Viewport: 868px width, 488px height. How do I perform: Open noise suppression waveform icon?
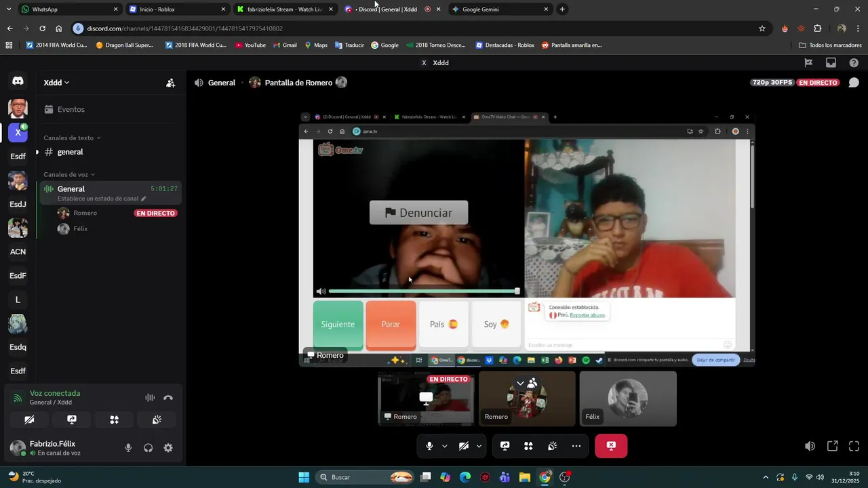click(150, 398)
